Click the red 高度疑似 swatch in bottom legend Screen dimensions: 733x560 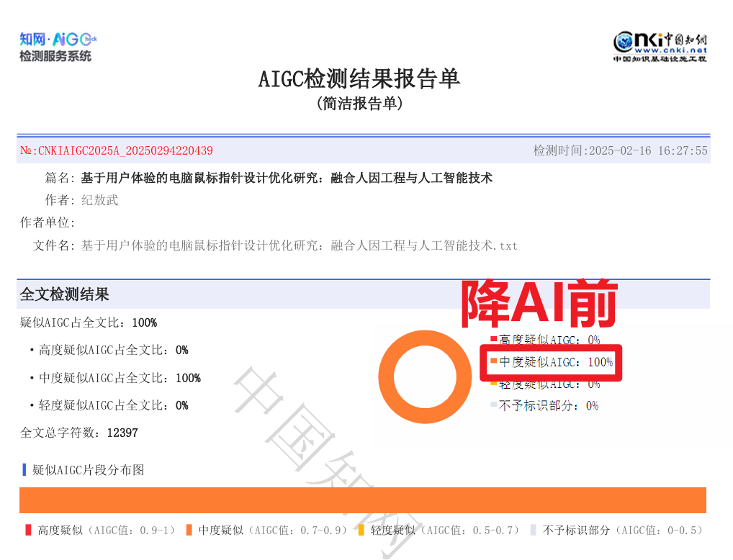point(27,530)
